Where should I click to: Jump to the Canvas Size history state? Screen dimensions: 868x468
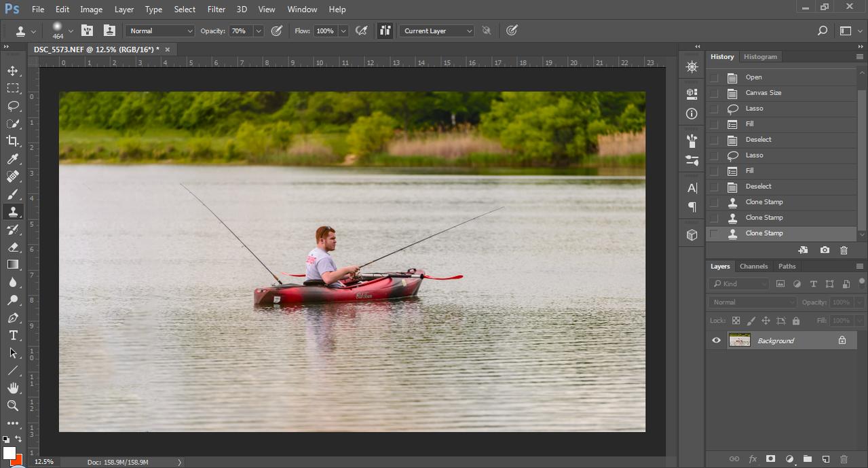[763, 93]
